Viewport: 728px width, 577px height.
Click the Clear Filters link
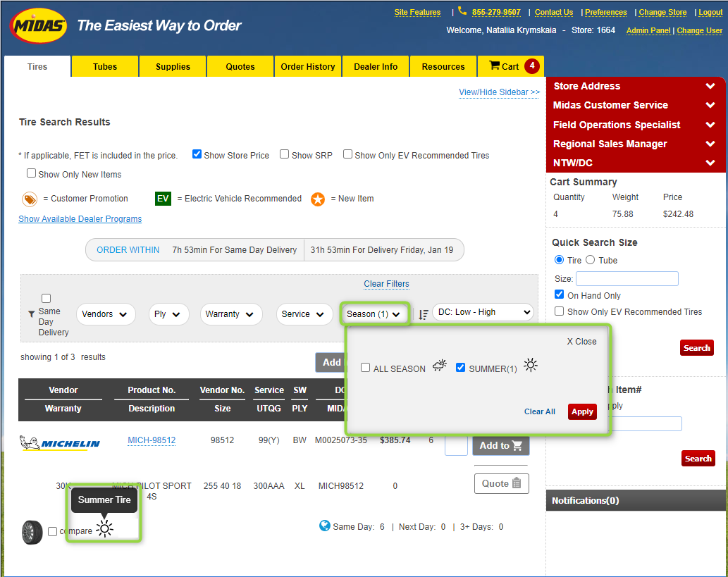(386, 284)
